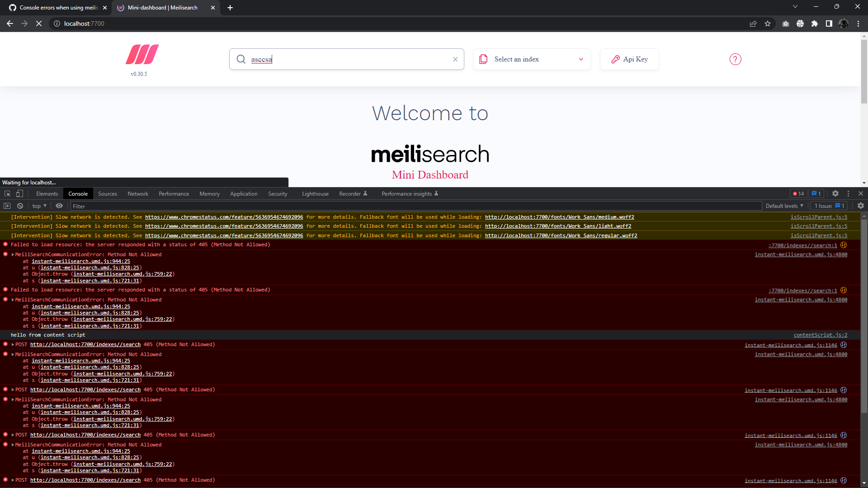The height and width of the screenshot is (488, 868).
Task: Open the browser profile avatar
Action: point(844,23)
